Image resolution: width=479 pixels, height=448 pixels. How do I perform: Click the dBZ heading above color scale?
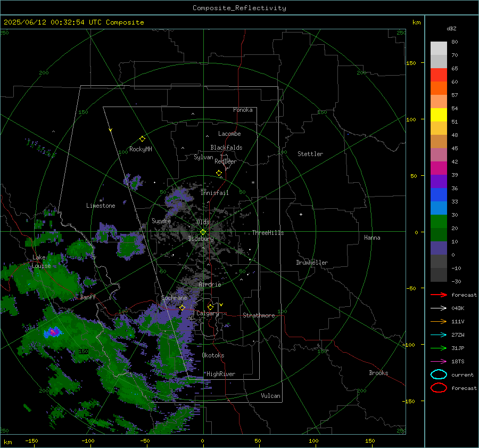pyautogui.click(x=451, y=28)
